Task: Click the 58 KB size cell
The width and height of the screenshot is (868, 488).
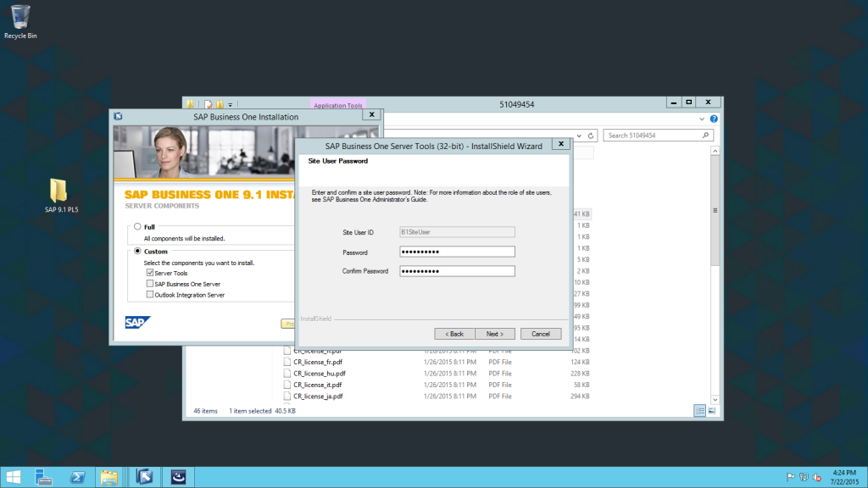Action: (581, 385)
